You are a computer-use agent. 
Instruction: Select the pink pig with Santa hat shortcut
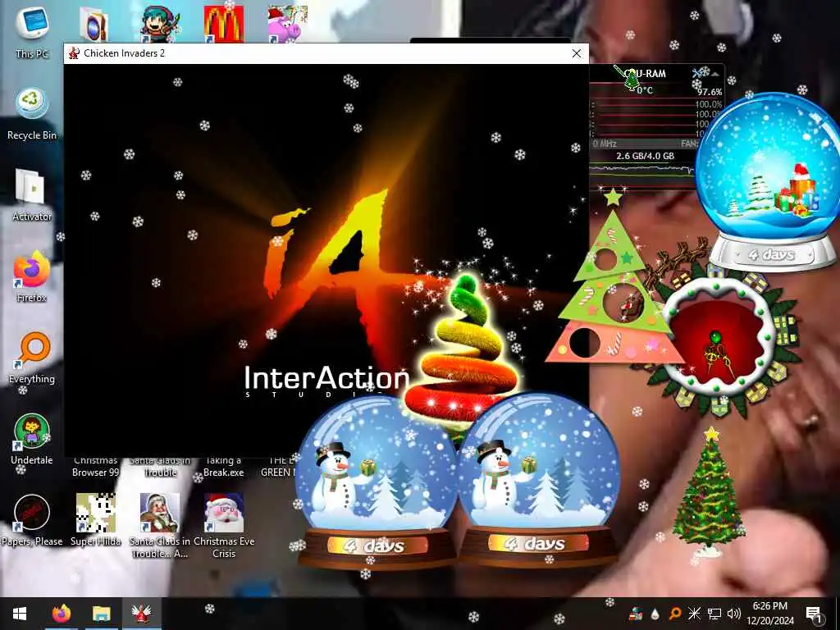click(x=288, y=24)
